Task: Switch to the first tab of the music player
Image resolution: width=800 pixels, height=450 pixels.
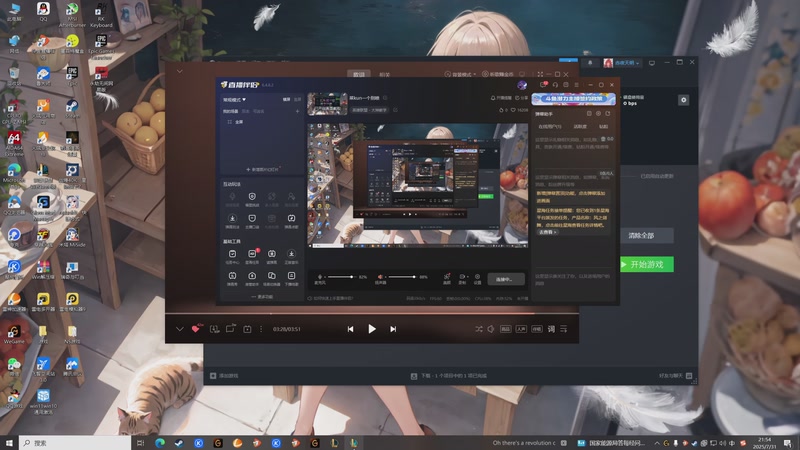Action: point(359,74)
